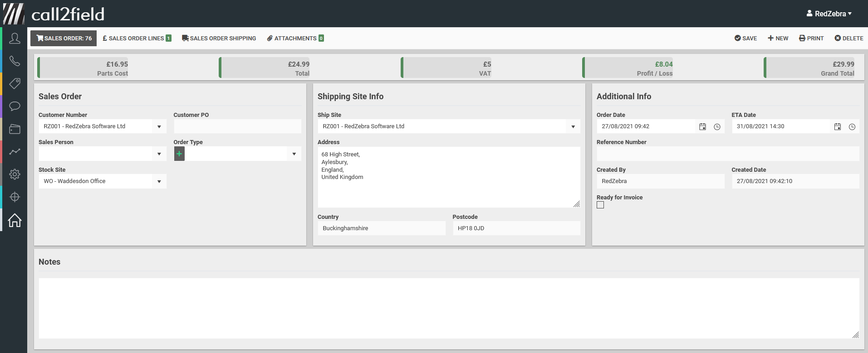Screen dimensions: 868x353
Task: Switch to Sales Order Lines tab
Action: (x=137, y=39)
